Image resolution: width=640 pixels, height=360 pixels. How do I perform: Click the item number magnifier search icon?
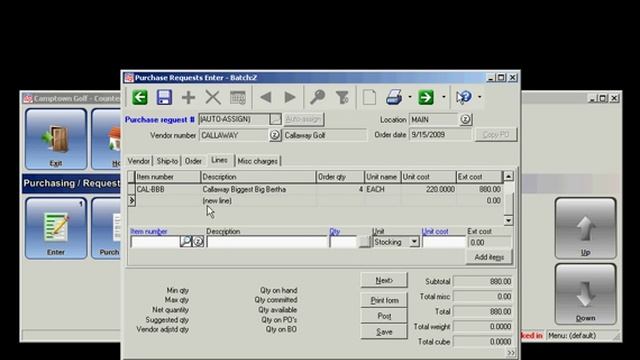[x=186, y=242]
